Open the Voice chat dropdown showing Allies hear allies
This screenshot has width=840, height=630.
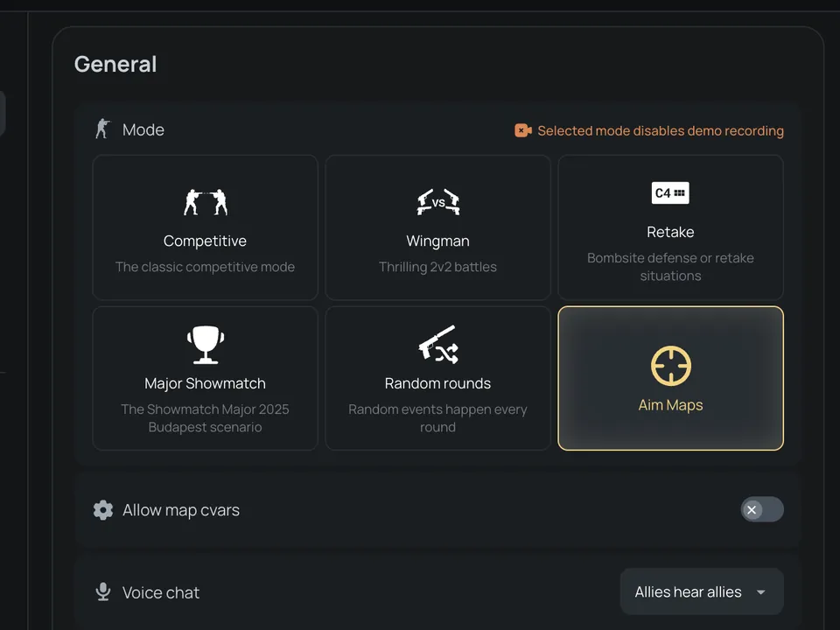702,591
